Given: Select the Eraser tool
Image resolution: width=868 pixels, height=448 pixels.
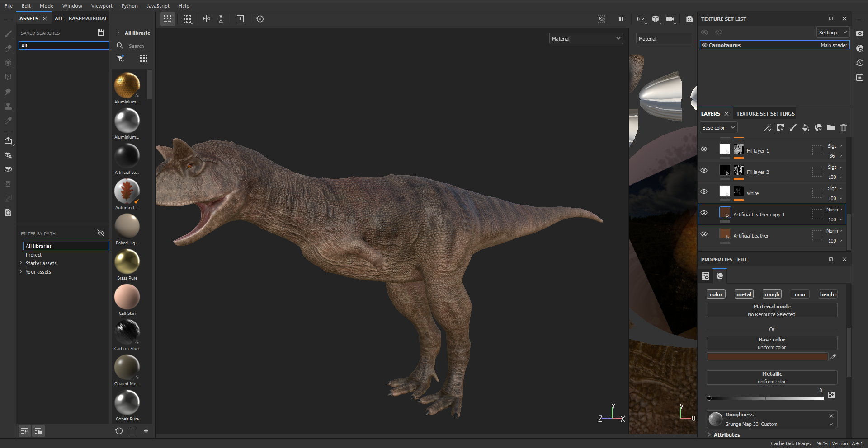Looking at the screenshot, I should click(8, 49).
